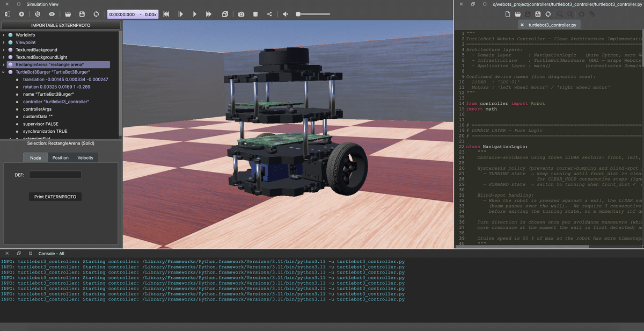This screenshot has width=644, height=331.
Task: Switch to the Velocity tab
Action: pyautogui.click(x=85, y=157)
